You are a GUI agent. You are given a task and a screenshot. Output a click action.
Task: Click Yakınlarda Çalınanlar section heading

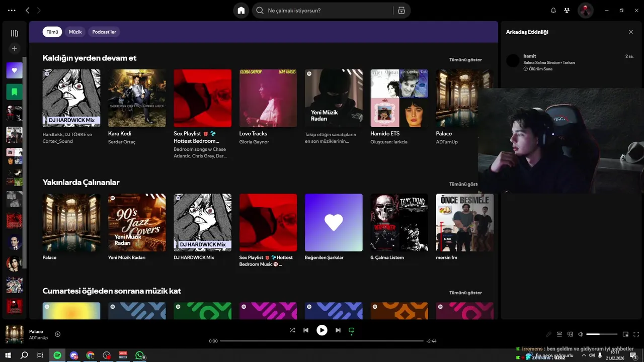click(x=81, y=182)
